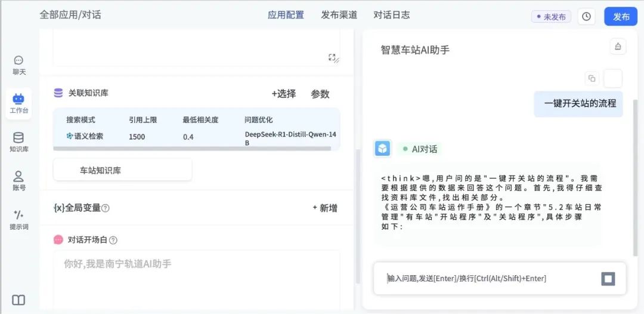Image resolution: width=644 pixels, height=314 pixels.
Task: Switch to the 对话日志 tab
Action: click(391, 15)
